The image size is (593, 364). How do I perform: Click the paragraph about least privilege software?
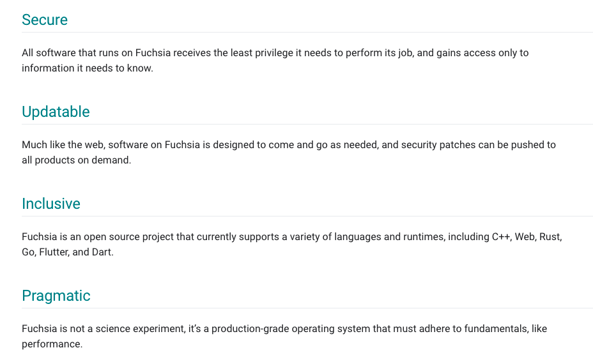click(x=275, y=61)
